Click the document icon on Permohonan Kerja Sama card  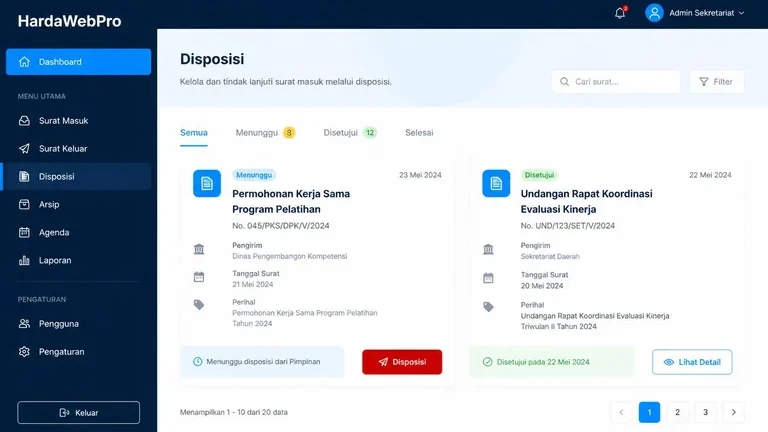[x=207, y=183]
